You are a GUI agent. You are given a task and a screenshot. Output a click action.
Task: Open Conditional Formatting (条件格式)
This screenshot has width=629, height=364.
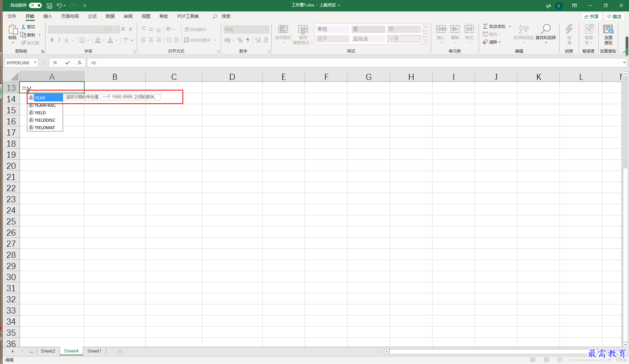[283, 34]
